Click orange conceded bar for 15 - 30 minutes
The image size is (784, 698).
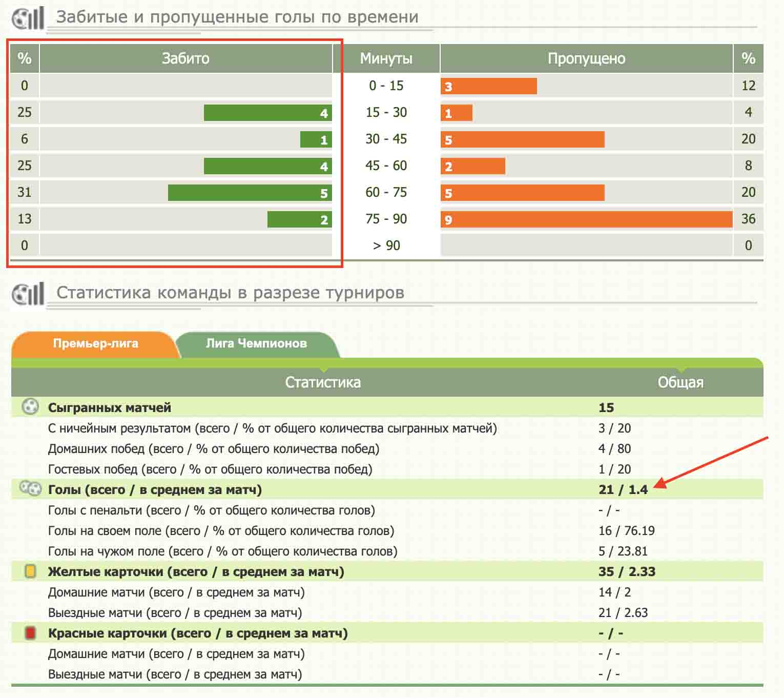click(457, 113)
